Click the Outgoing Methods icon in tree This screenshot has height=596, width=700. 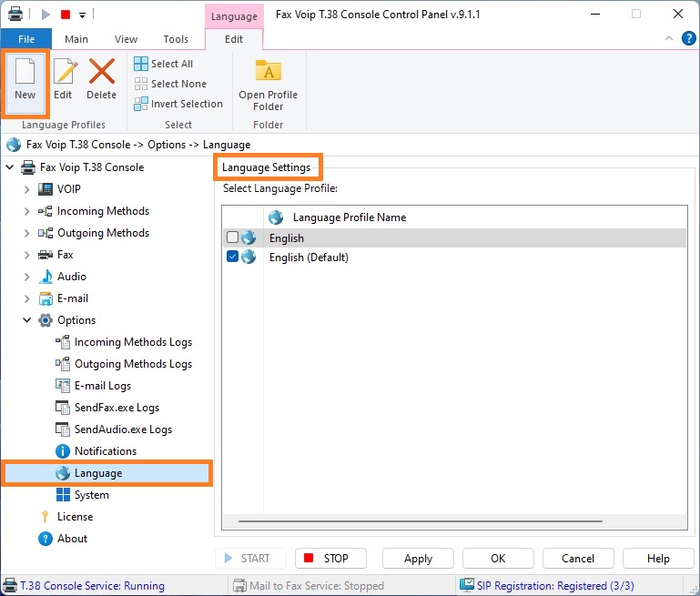(46, 233)
